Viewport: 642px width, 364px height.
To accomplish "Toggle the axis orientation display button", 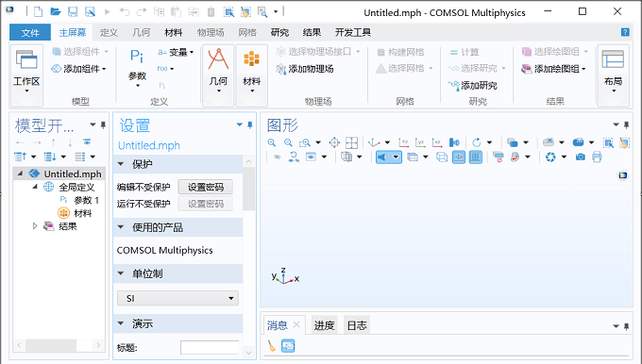I will [x=459, y=157].
